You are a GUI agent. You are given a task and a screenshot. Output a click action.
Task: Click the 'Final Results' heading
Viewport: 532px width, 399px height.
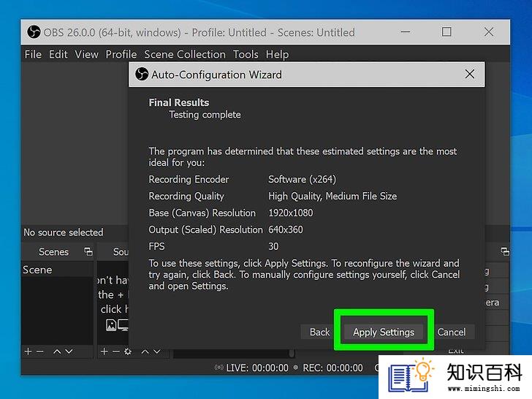[x=179, y=102]
